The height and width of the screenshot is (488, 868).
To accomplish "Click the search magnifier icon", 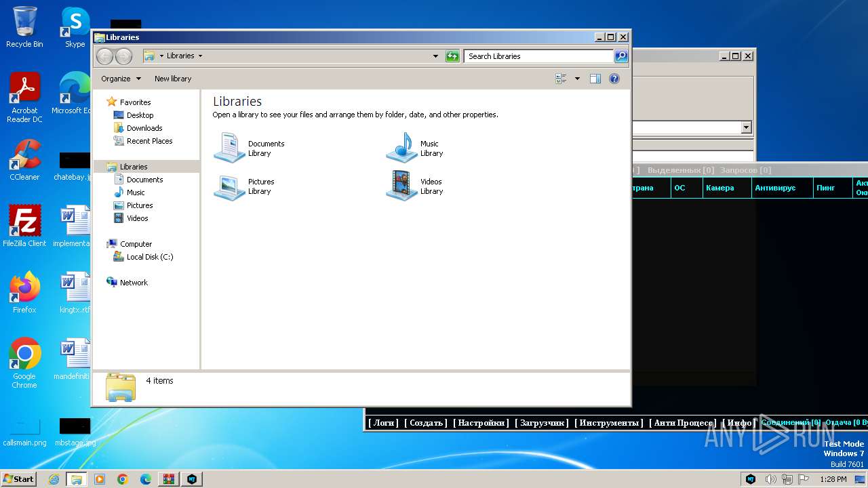I will [x=621, y=56].
